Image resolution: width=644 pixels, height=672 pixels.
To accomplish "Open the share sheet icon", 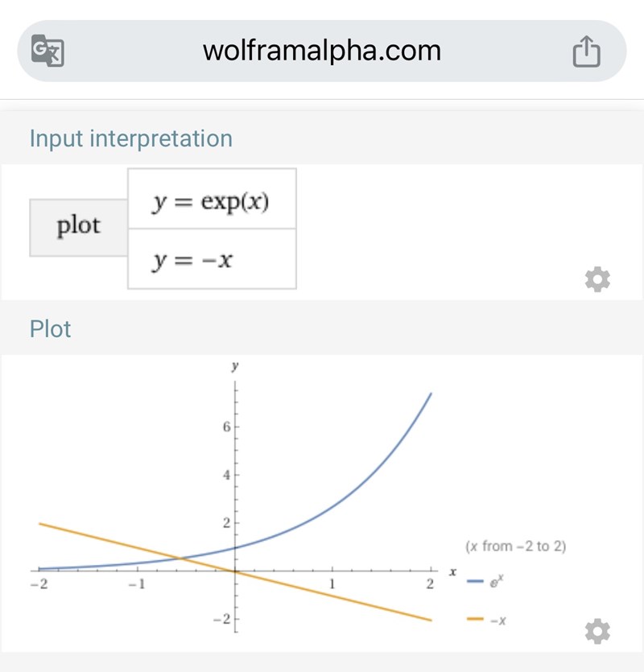I will pyautogui.click(x=586, y=52).
